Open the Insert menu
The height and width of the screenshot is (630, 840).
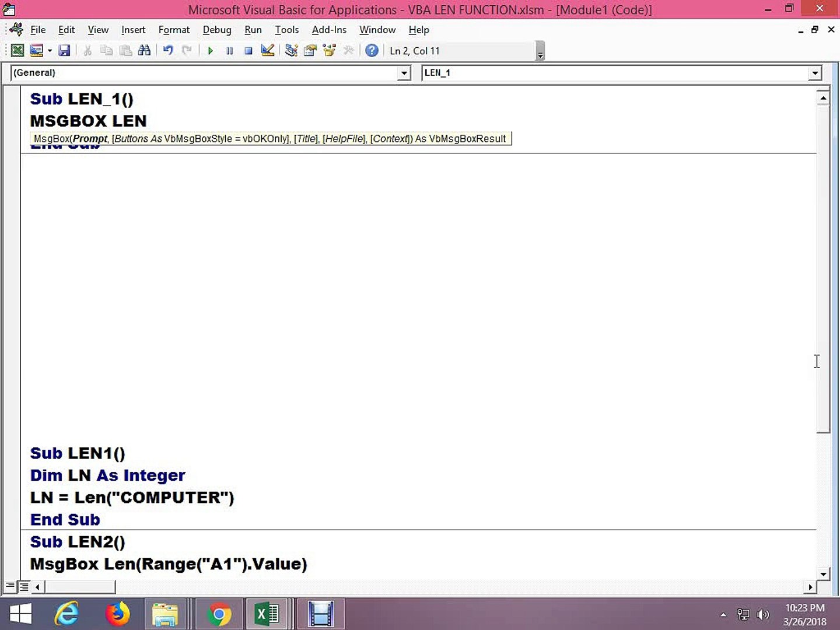(x=134, y=30)
